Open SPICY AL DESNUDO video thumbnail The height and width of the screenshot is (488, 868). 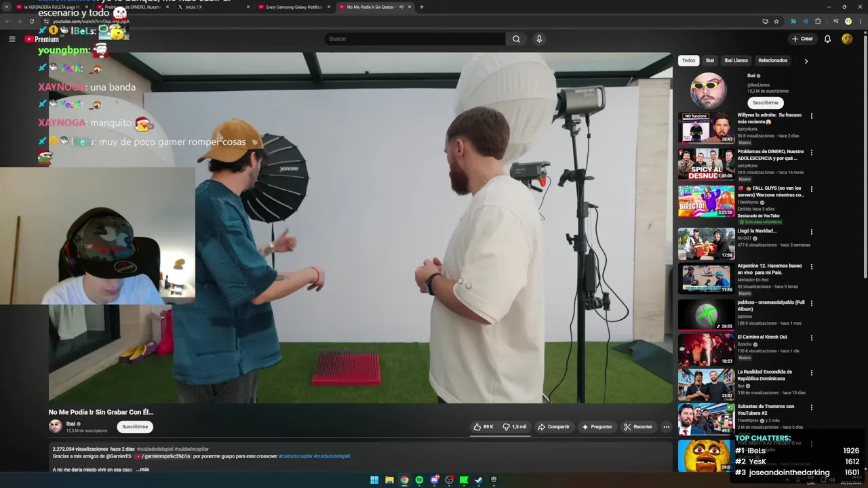point(706,164)
